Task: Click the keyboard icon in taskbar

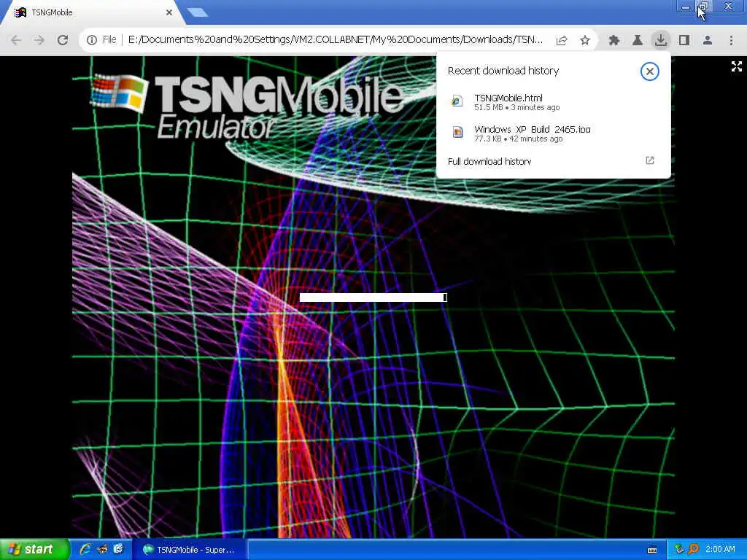Action: (652, 550)
